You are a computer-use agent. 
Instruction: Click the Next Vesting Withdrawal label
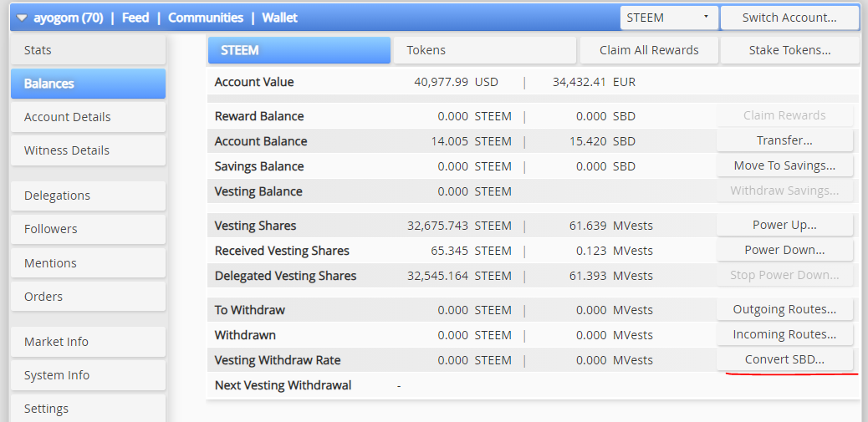click(283, 385)
